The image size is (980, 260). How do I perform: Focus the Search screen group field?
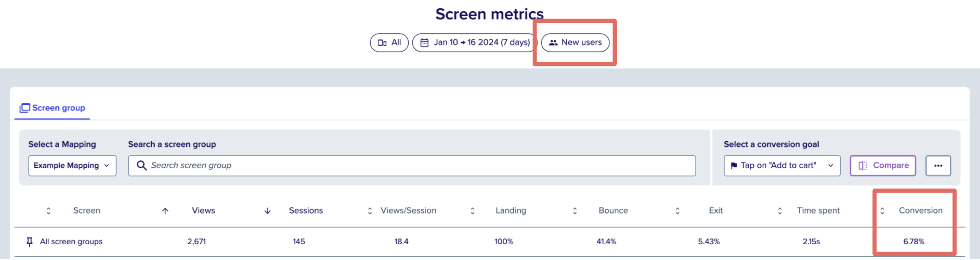[x=412, y=166]
